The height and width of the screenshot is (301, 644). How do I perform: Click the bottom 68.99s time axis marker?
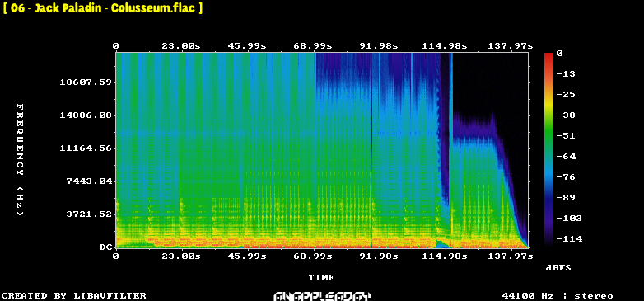point(313,256)
